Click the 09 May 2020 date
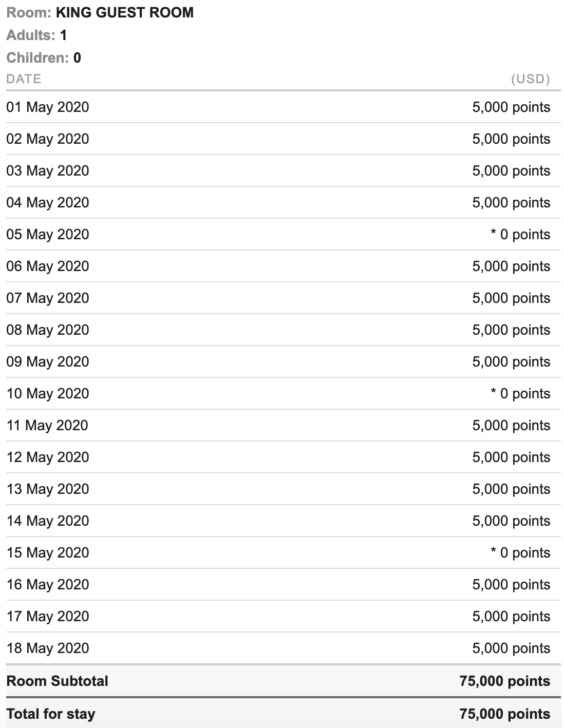Screen dimensions: 564x728 [48, 362]
